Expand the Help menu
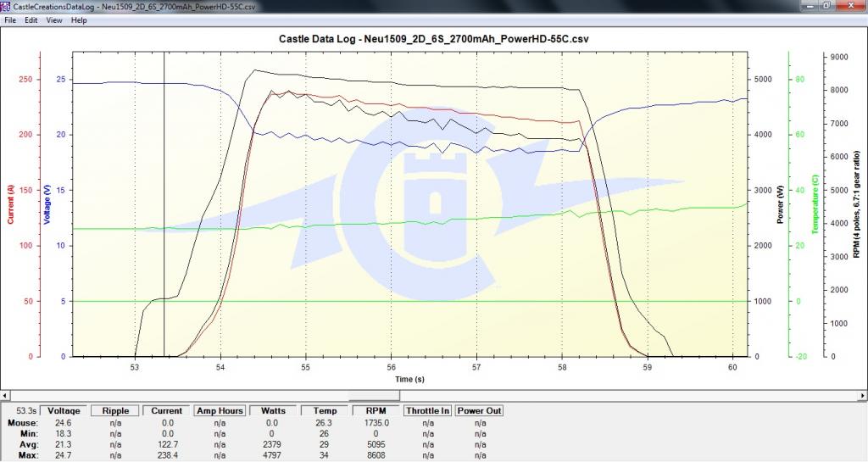Image resolution: width=868 pixels, height=462 pixels. pos(79,19)
